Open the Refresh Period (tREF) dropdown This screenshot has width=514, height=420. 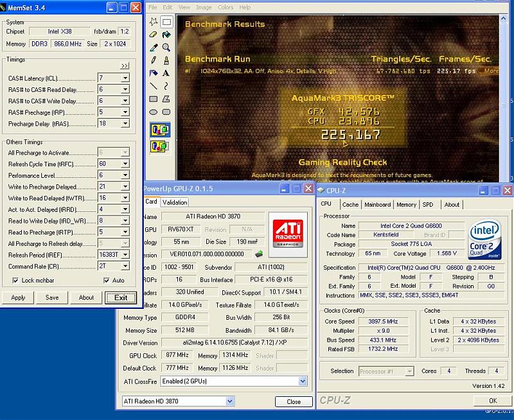tap(125, 254)
